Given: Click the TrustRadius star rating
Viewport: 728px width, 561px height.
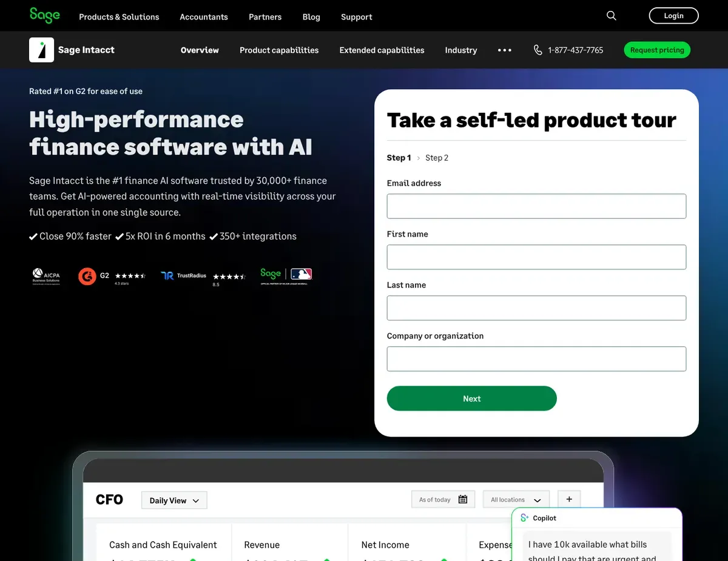Looking at the screenshot, I should click(229, 277).
